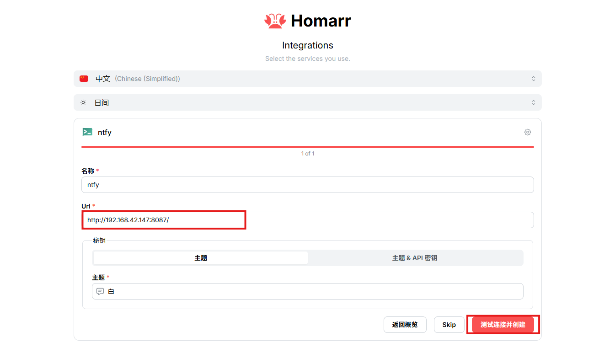Click the sun icon for day theme
The width and height of the screenshot is (615, 364).
point(83,102)
